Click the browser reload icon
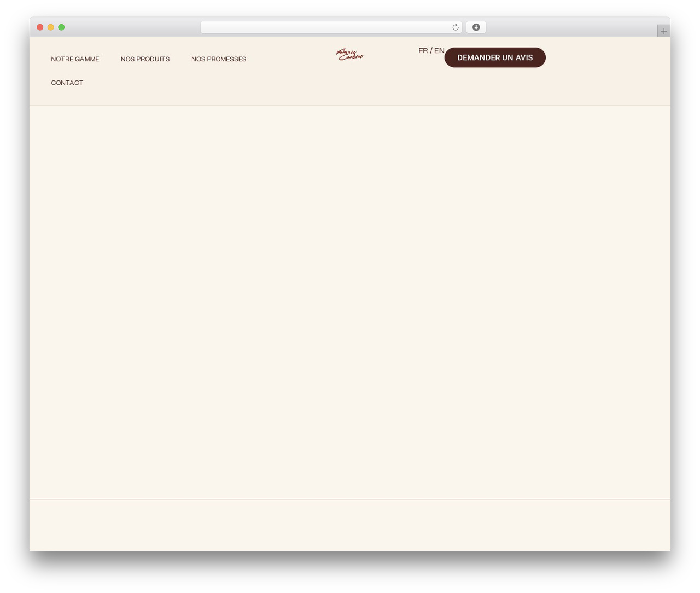The height and width of the screenshot is (593, 700). click(455, 27)
